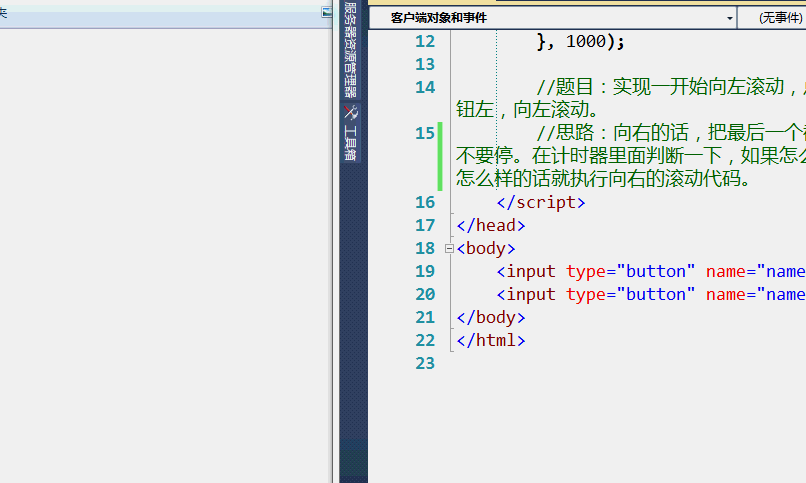Click the </script> closing tag

point(541,202)
